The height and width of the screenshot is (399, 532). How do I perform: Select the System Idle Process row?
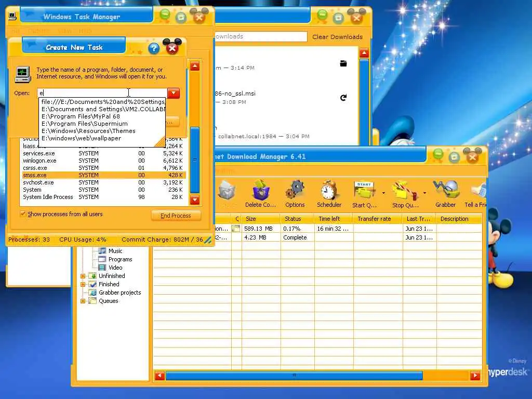103,197
